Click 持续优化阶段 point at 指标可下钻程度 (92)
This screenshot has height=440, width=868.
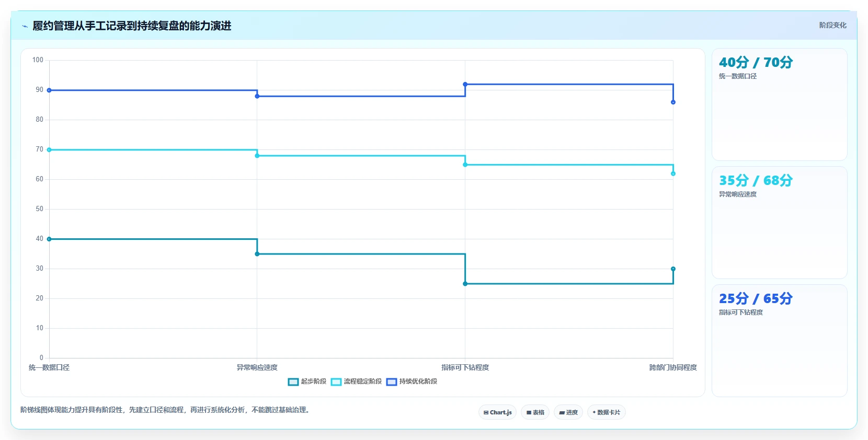click(x=465, y=84)
